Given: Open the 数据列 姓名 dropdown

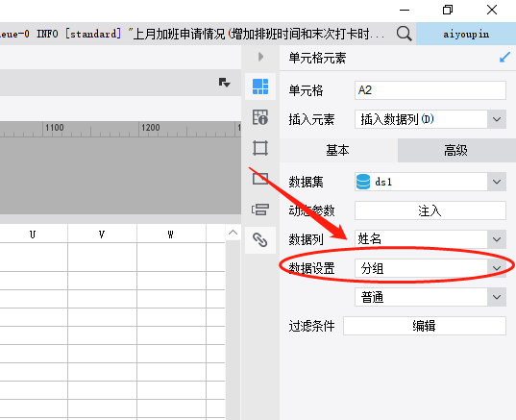Looking at the screenshot, I should coord(430,239).
